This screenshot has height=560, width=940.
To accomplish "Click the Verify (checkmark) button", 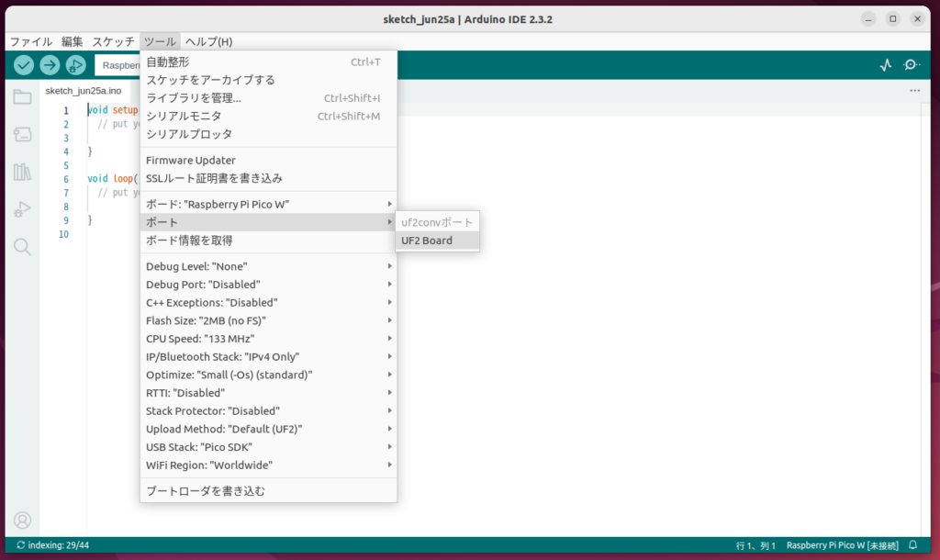I will pos(24,65).
